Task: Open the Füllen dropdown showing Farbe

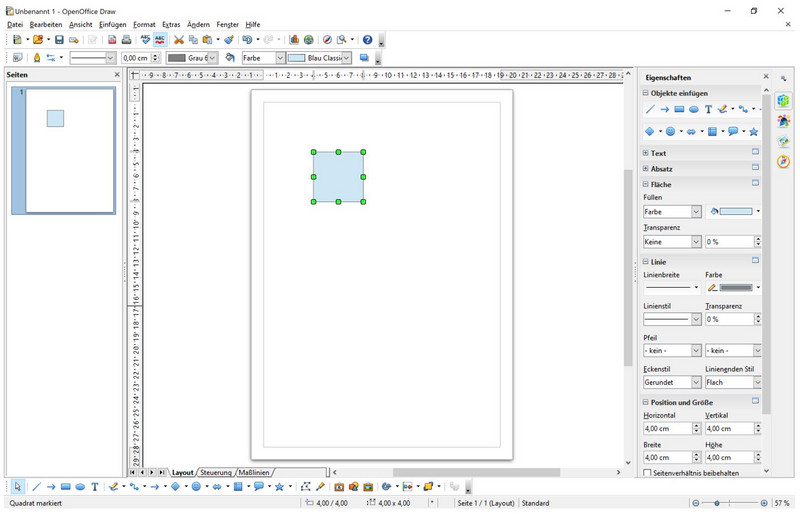Action: click(x=672, y=212)
